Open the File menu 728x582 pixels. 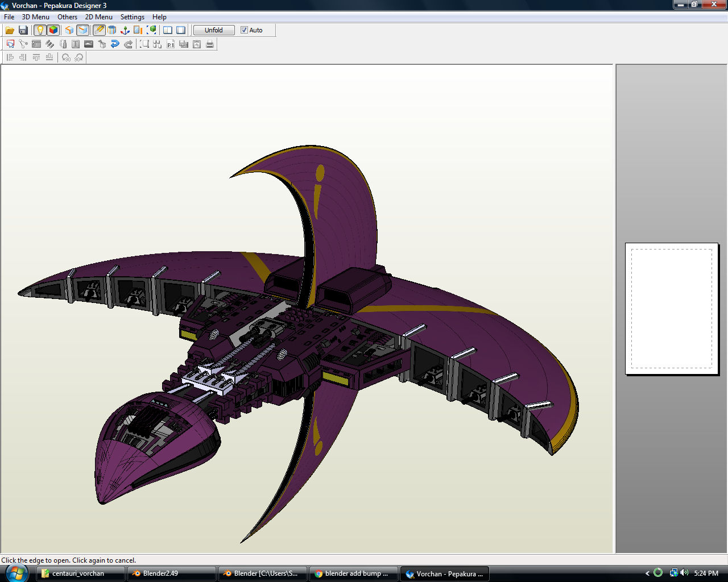[x=9, y=17]
